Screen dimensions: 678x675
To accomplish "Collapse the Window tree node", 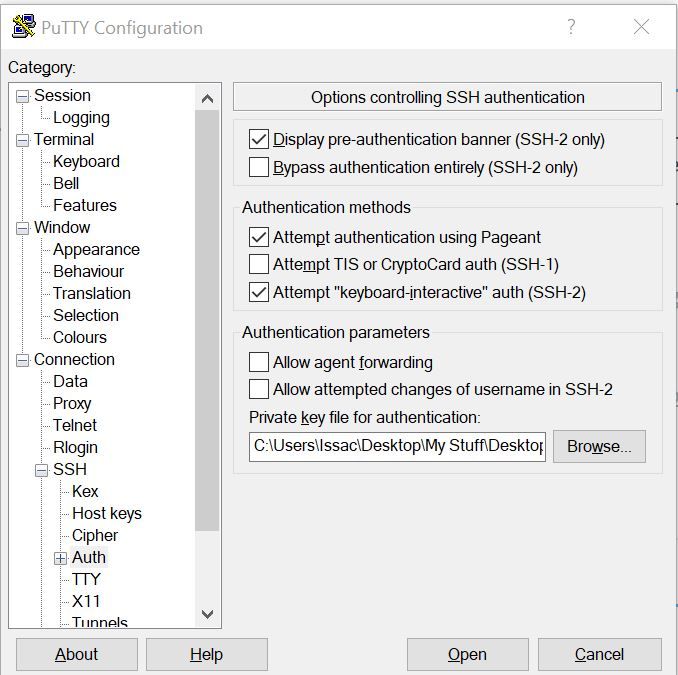I will 22,228.
